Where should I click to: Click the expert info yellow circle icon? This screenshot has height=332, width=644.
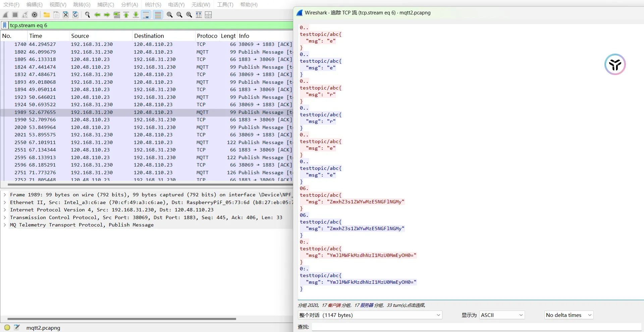click(7, 328)
